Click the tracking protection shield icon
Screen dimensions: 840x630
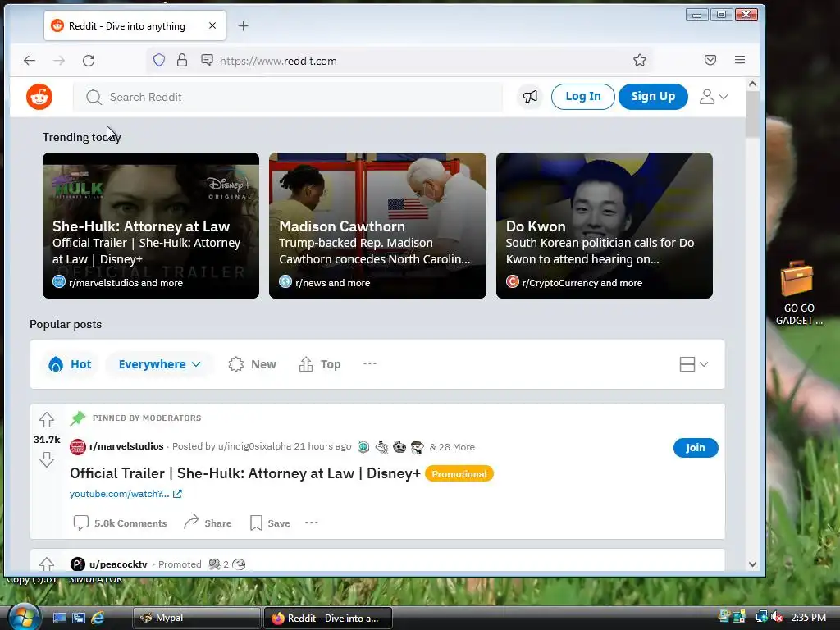(x=159, y=60)
